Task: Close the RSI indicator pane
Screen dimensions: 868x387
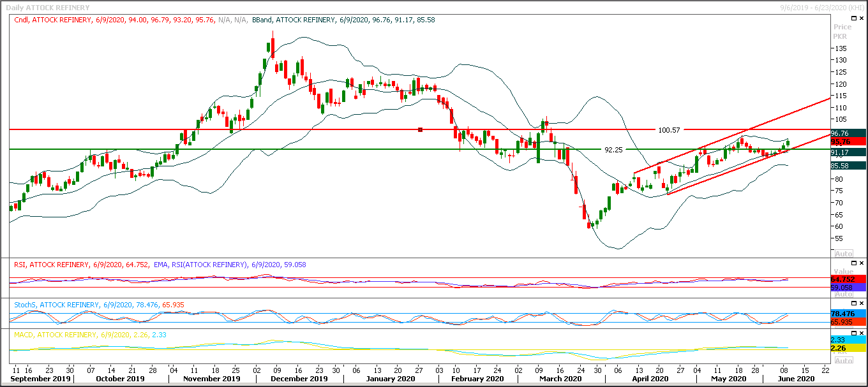Action: coord(861,263)
